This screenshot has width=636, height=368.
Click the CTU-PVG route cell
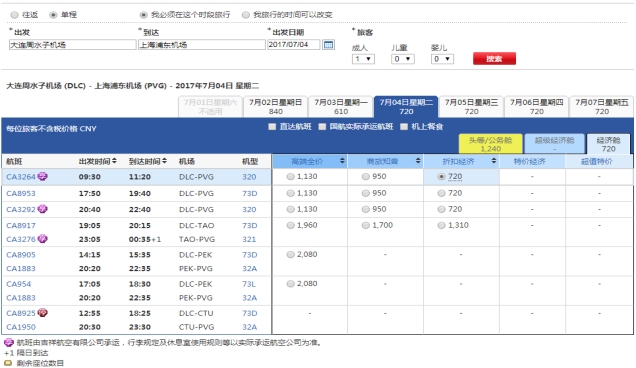(x=196, y=327)
